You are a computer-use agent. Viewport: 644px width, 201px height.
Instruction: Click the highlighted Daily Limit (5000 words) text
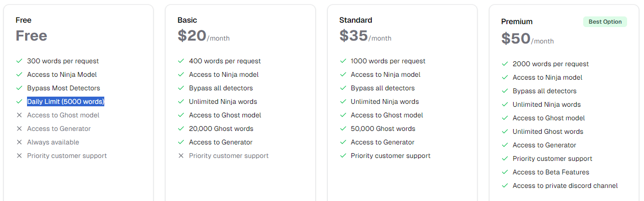(66, 101)
